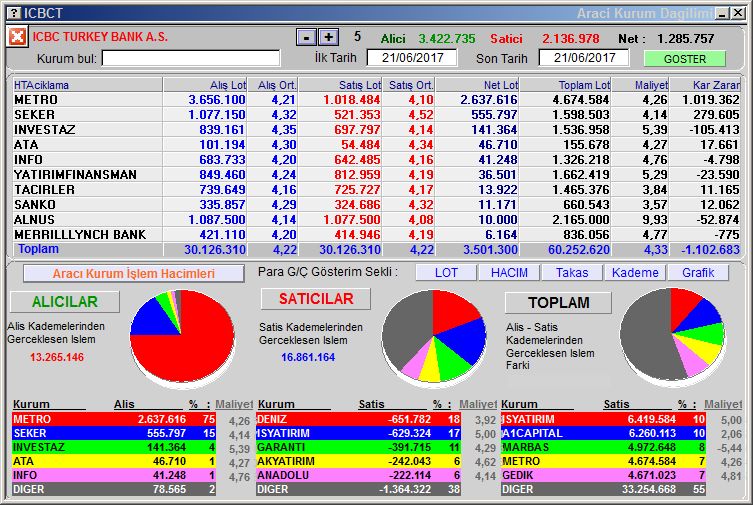Click the İlk Tarih date field
Screen dimensions: 753x505
point(412,58)
